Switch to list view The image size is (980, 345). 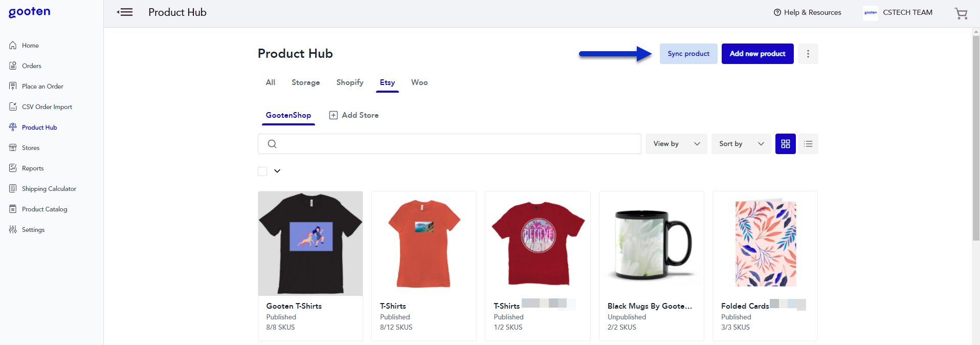[x=808, y=144]
